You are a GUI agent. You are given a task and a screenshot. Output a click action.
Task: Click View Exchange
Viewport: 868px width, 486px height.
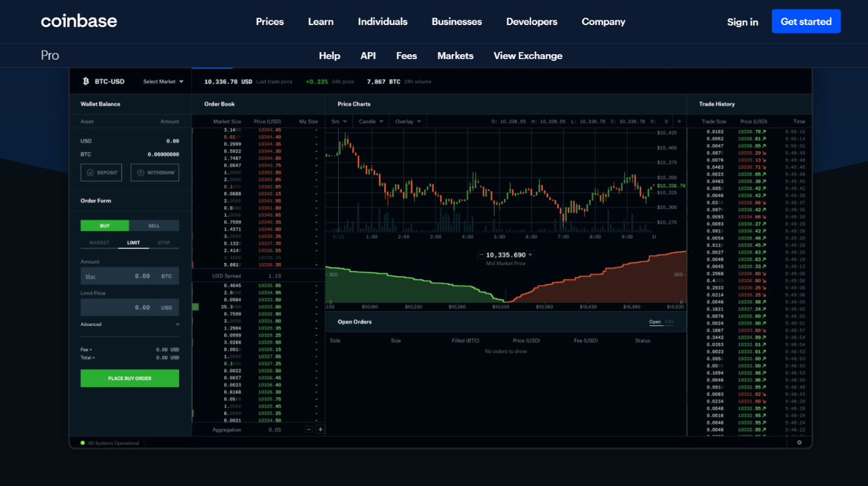[x=528, y=56]
